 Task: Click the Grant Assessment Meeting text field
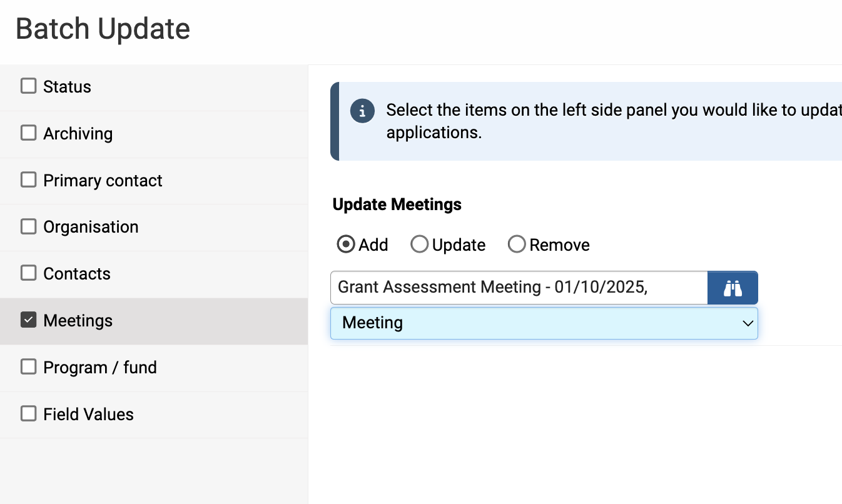[519, 288]
